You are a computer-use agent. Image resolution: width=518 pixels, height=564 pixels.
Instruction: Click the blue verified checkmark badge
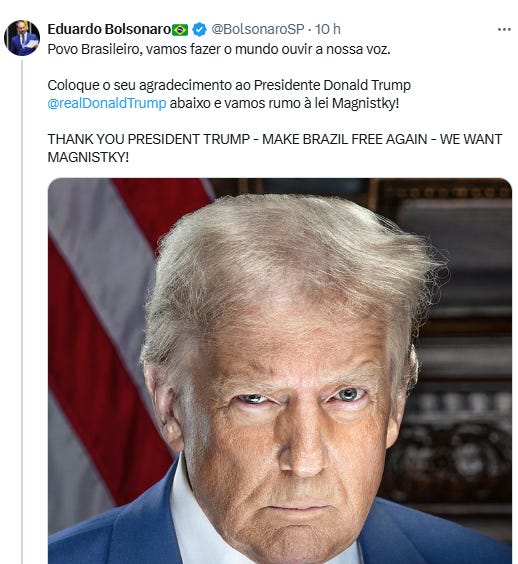[199, 29]
